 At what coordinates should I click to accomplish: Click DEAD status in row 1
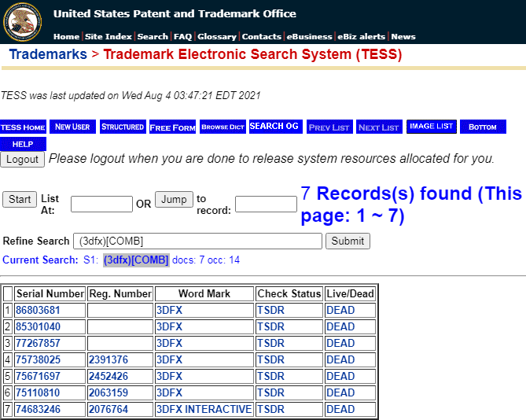(x=340, y=311)
